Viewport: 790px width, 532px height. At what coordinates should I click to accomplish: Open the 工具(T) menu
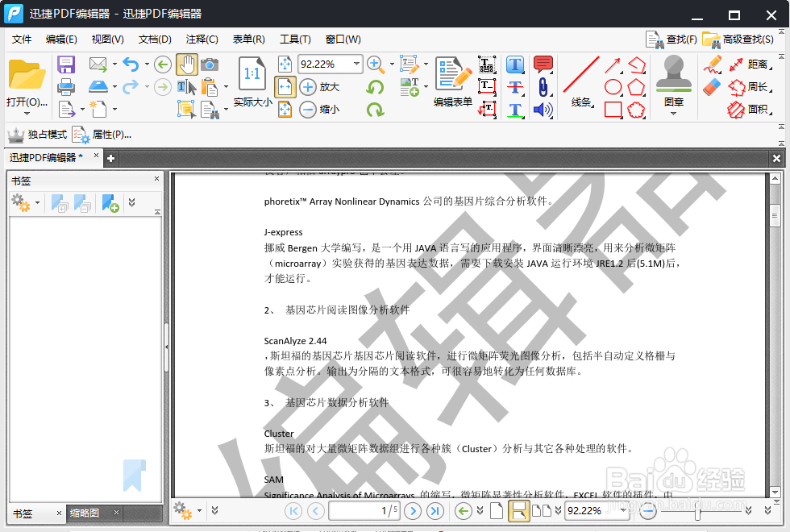click(x=296, y=39)
